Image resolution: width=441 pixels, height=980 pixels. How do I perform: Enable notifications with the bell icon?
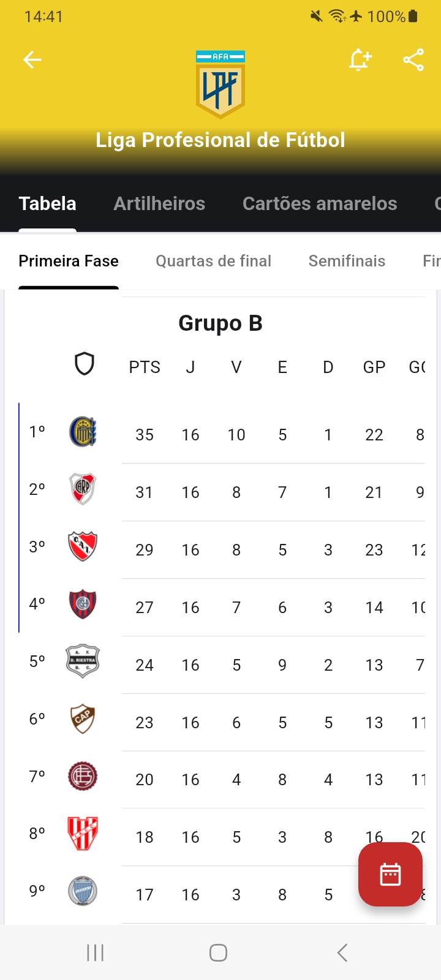[x=360, y=59]
